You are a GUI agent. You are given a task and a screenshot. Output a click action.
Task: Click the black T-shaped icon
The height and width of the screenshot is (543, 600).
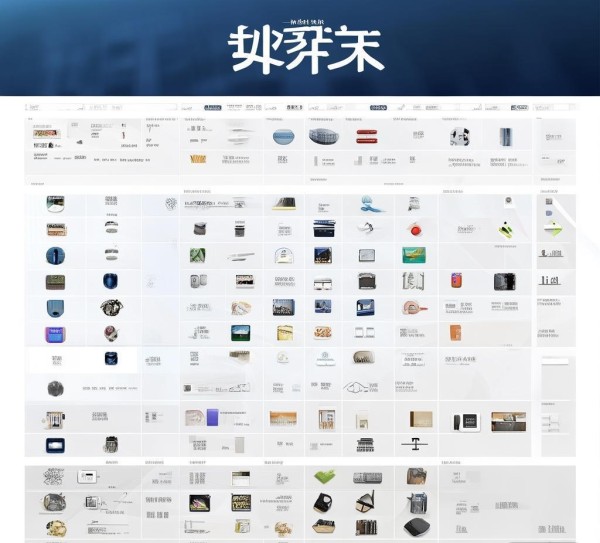click(x=414, y=445)
